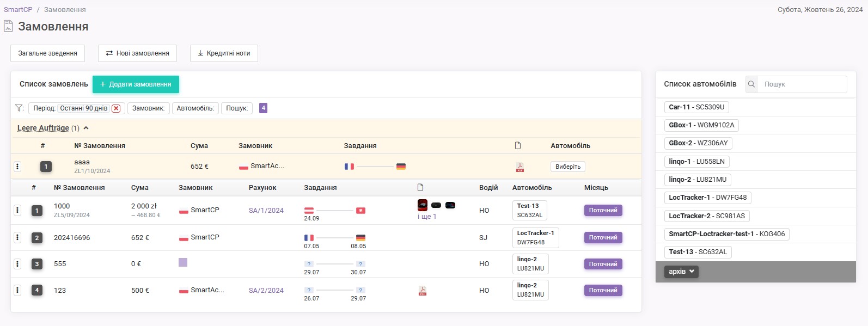Viewport: 868px width, 326px height.
Task: Click LocTracker-1 car box in order 202416696
Action: click(536, 238)
